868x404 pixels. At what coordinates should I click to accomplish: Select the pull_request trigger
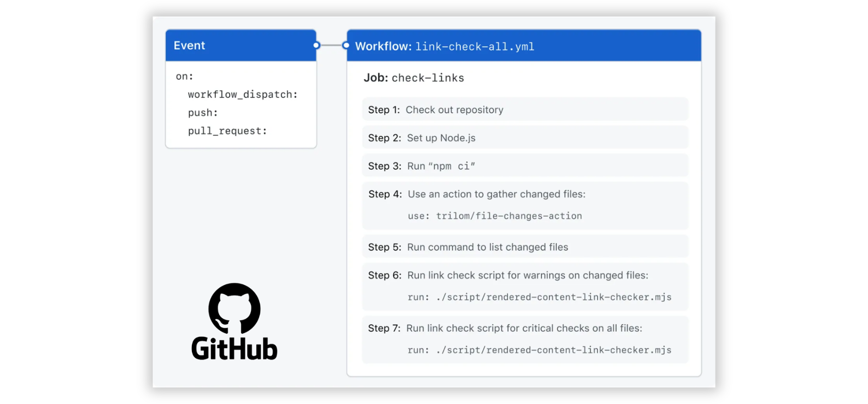pyautogui.click(x=227, y=131)
